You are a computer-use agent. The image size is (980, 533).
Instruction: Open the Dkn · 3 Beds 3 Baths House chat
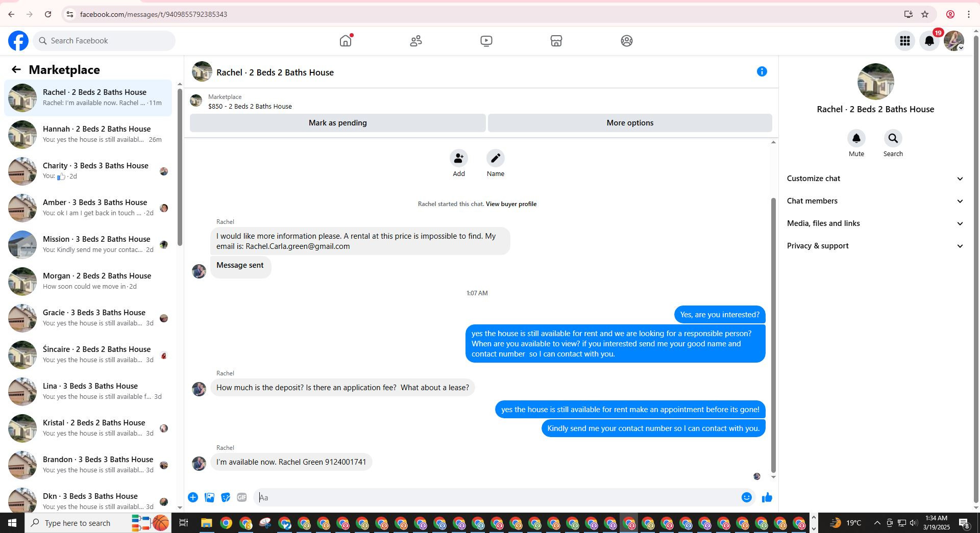tap(88, 498)
